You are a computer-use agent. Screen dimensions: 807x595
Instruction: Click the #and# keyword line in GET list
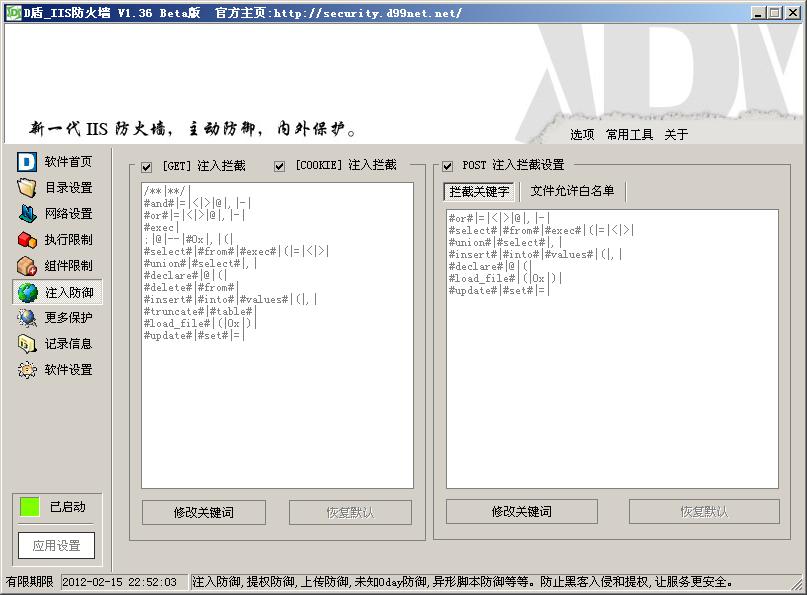198,203
